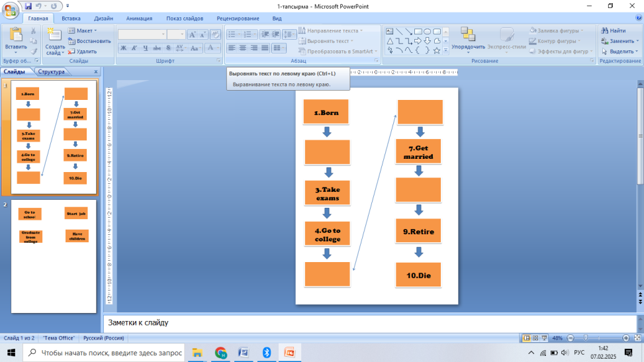Select the rectangle shape
The height and width of the screenshot is (362, 644).
tap(418, 31)
